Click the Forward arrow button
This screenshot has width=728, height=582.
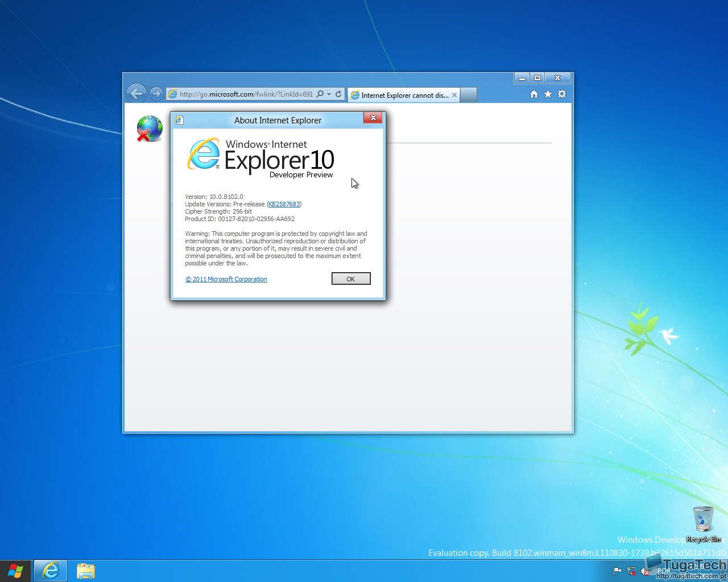click(156, 94)
